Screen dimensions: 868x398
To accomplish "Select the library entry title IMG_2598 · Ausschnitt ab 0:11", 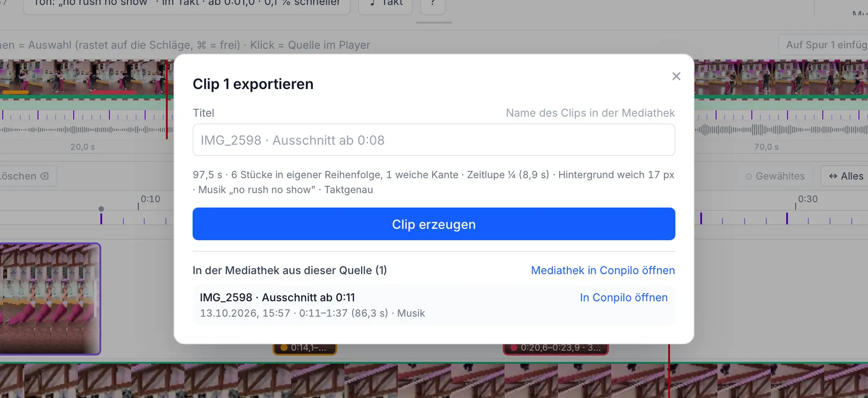I will click(277, 298).
